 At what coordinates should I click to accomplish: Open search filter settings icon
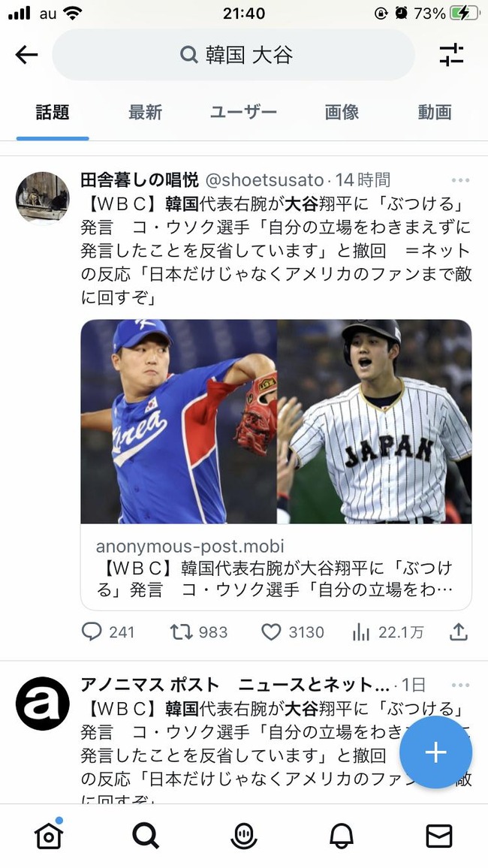[x=451, y=55]
